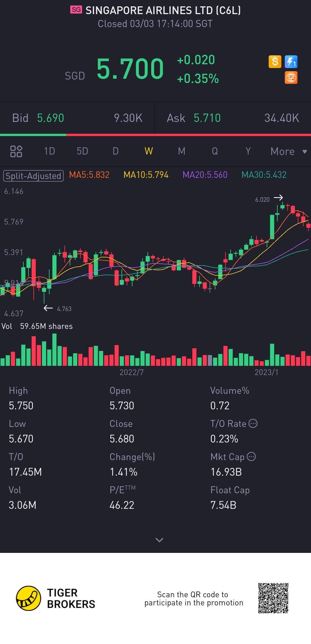Tap the bid volume 9.30K
Viewport: 311px width, 644px height.
pyautogui.click(x=128, y=118)
